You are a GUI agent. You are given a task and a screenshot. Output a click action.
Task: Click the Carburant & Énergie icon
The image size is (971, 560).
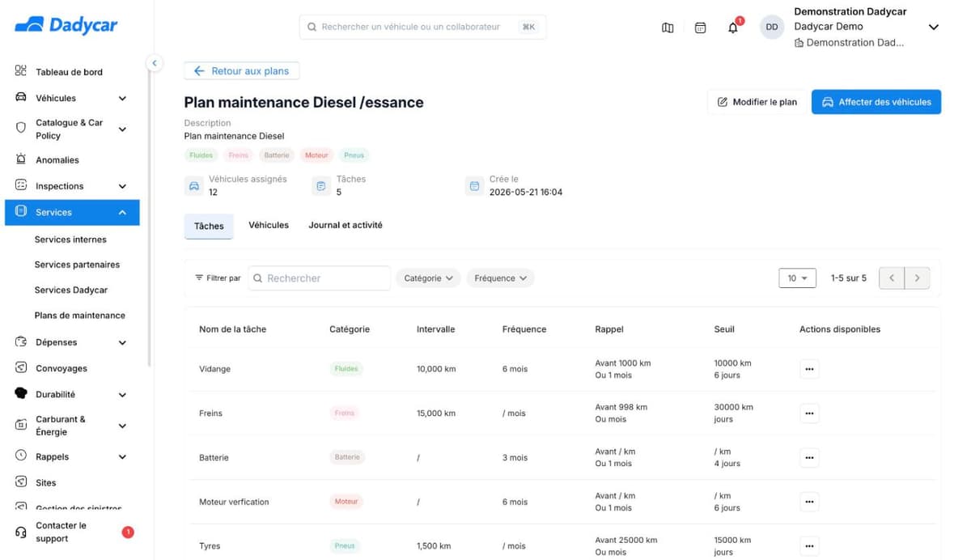coord(21,425)
